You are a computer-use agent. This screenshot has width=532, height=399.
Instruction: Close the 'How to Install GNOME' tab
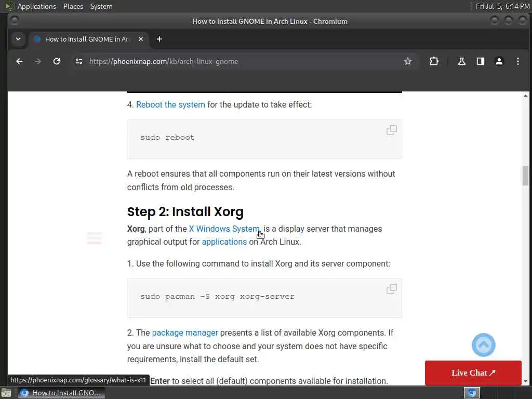pos(141,39)
